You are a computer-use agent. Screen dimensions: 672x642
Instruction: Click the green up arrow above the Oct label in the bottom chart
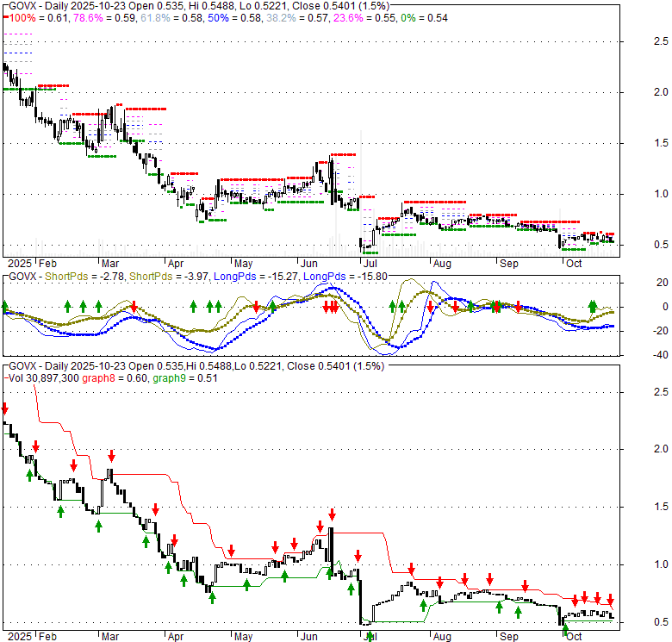click(566, 631)
